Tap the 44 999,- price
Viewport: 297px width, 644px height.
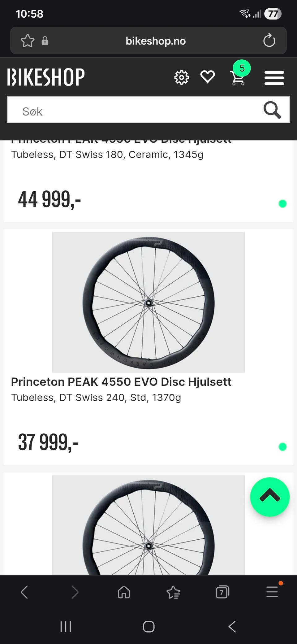pyautogui.click(x=49, y=199)
